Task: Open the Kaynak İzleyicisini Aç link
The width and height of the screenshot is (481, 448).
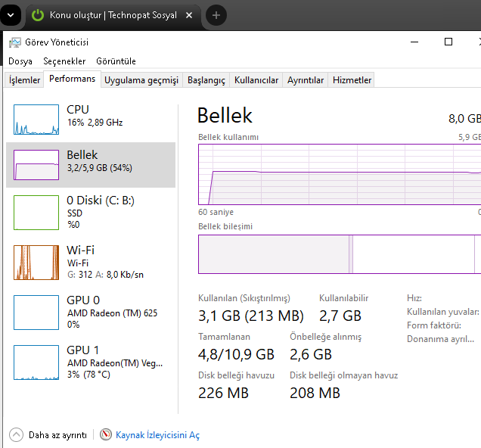Action: [x=157, y=435]
